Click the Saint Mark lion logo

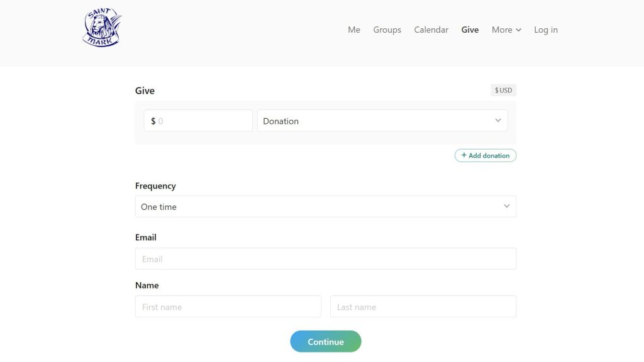click(x=102, y=28)
